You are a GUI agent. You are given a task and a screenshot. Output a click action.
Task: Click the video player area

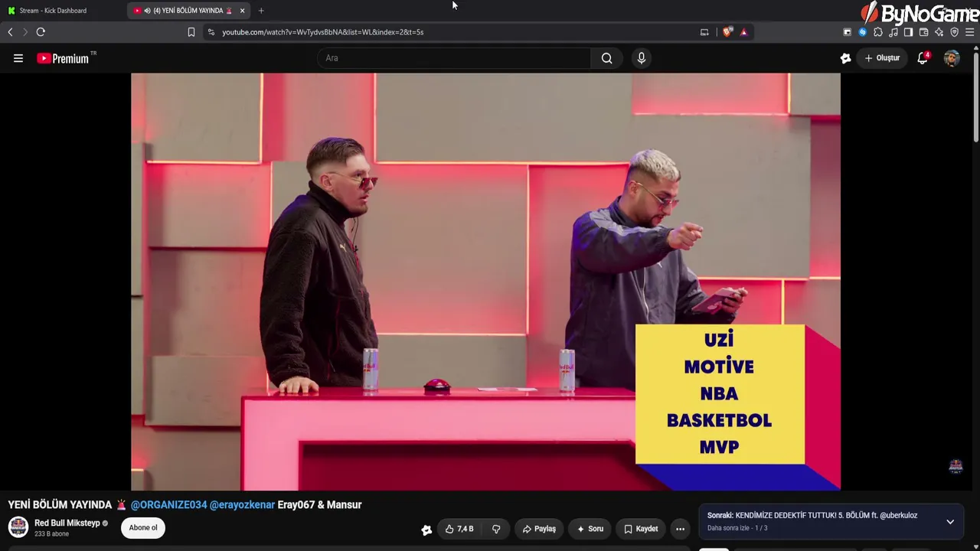pos(485,282)
